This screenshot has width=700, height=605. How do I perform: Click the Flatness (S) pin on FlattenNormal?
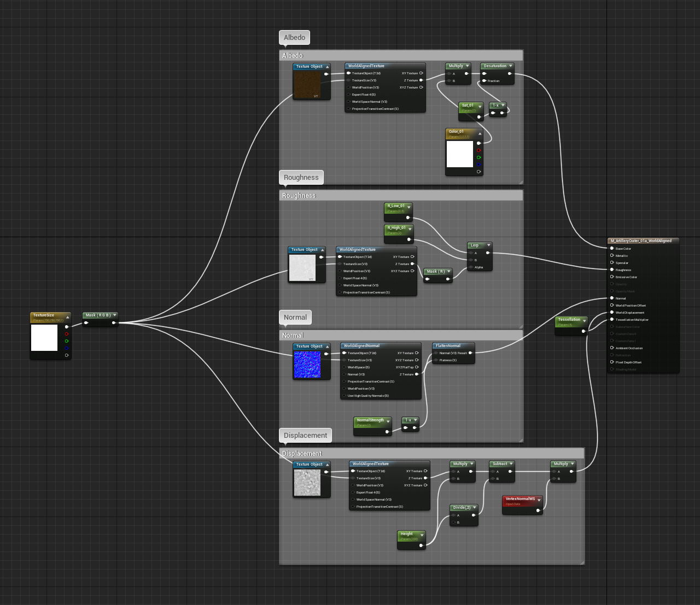[436, 360]
